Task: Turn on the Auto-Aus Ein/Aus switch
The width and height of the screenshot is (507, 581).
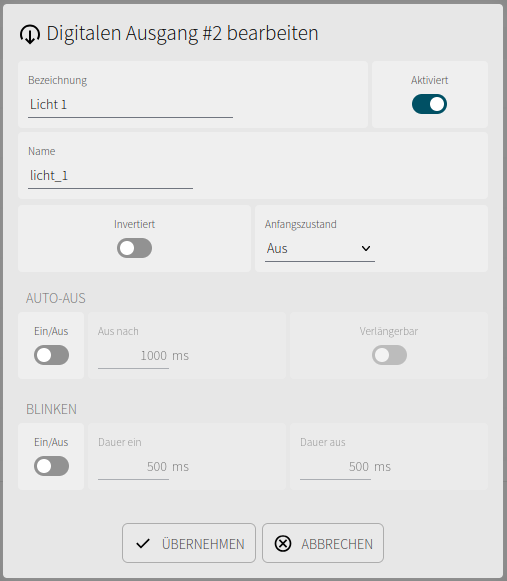Action: click(x=51, y=355)
